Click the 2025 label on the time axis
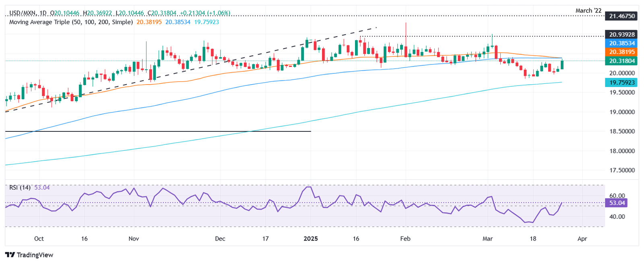This screenshot has width=644, height=264. (311, 239)
